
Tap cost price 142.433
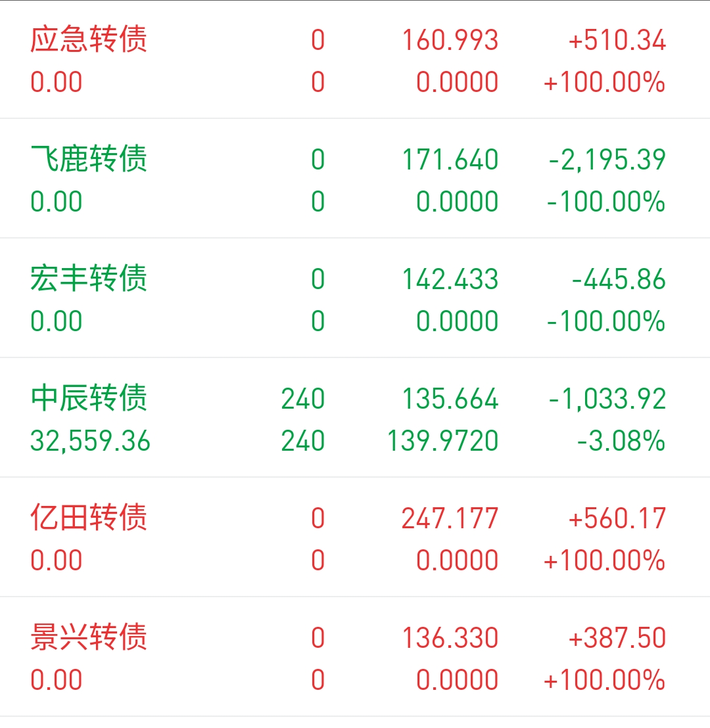coord(450,279)
